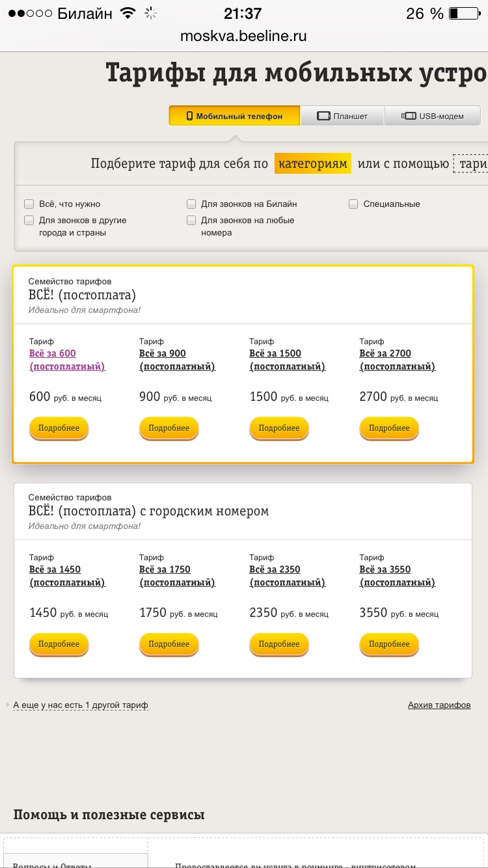Open the Архив тарифов link
The height and width of the screenshot is (868, 488).
[x=439, y=705]
